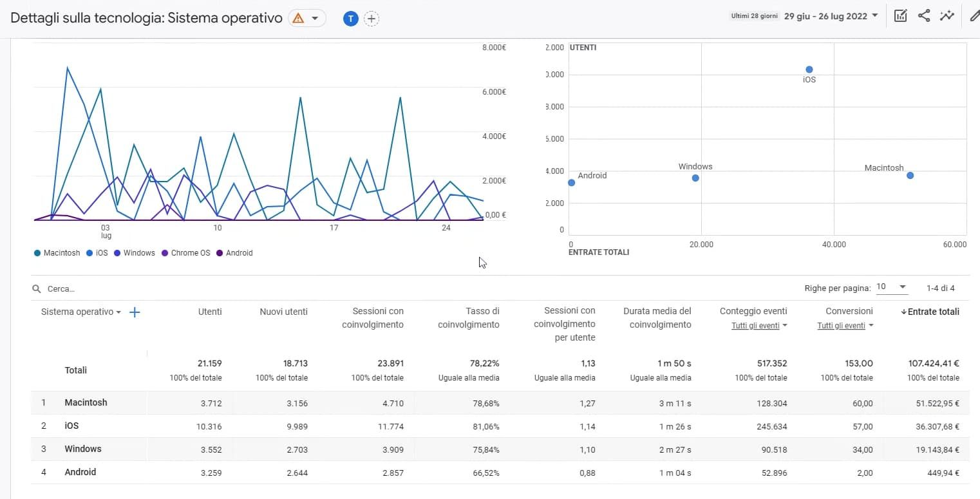The width and height of the screenshot is (980, 499).
Task: Sort by the Conversioni column header
Action: [849, 311]
